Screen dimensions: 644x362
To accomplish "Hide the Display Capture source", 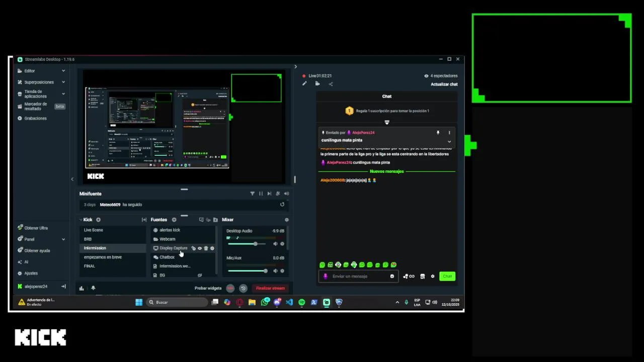I will pos(200,248).
